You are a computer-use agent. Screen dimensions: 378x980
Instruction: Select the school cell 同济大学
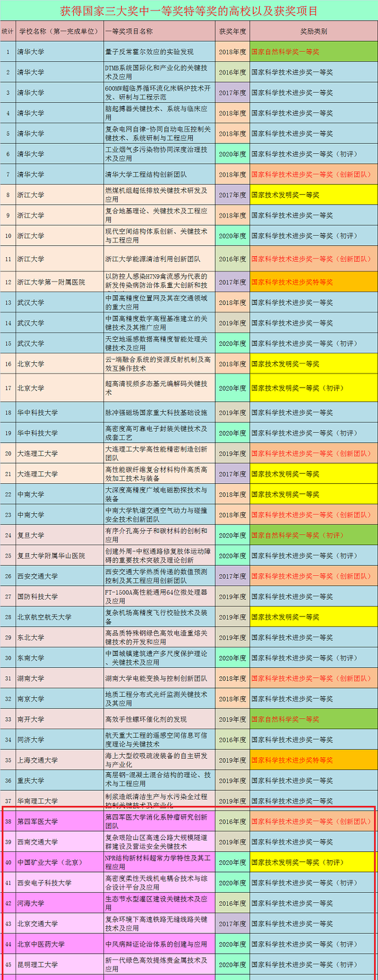[59, 740]
